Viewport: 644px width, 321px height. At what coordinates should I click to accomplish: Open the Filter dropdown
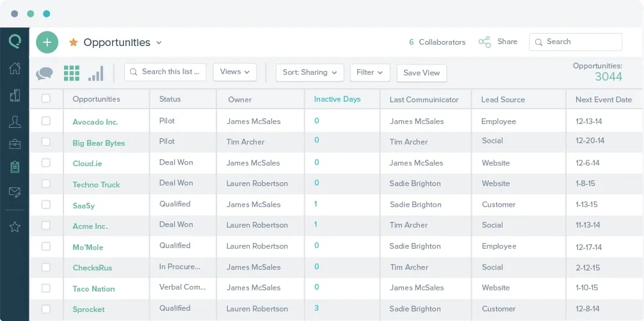[370, 72]
